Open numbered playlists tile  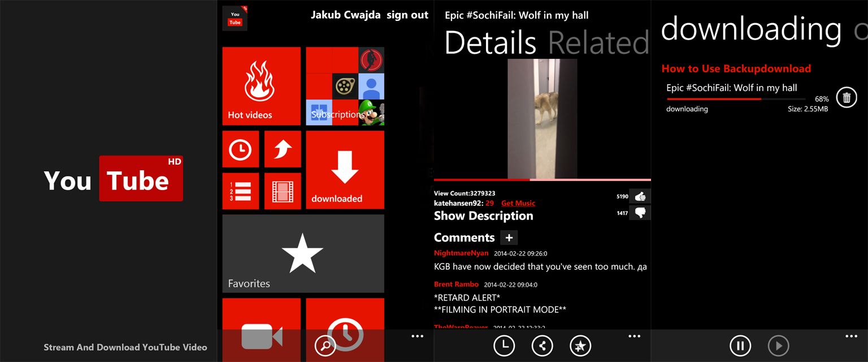coord(240,191)
